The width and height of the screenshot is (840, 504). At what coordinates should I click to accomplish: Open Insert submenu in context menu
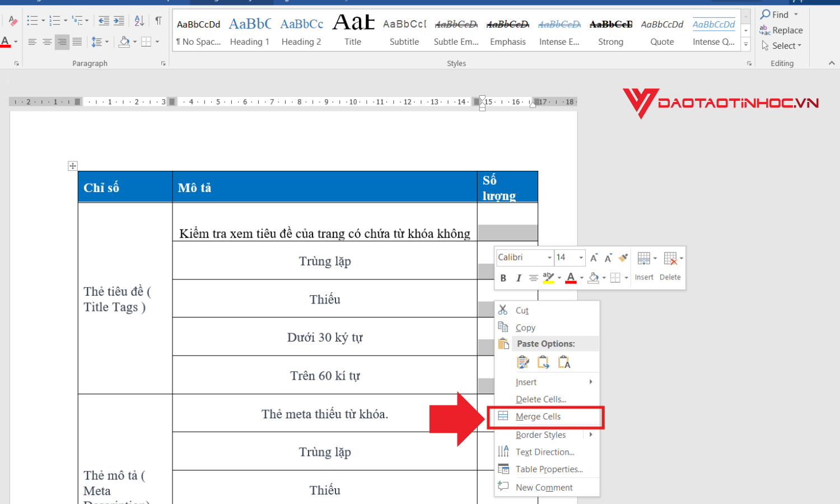547,382
